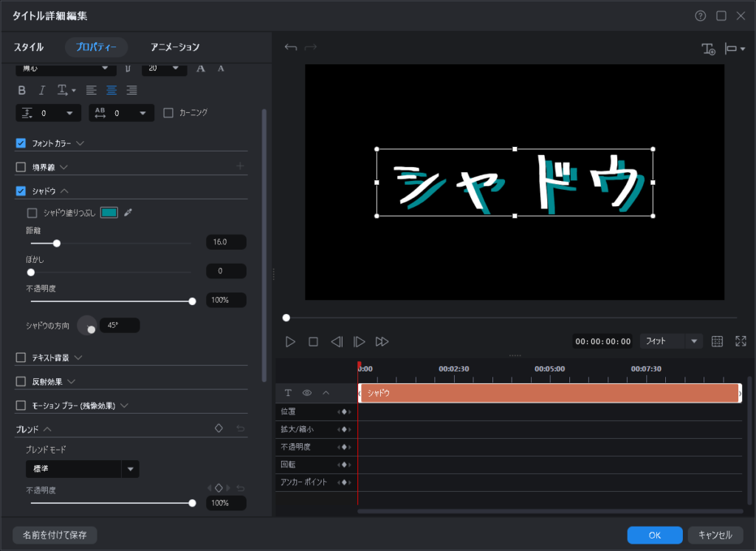Uncheck the シャドウ checkbox
The width and height of the screenshot is (756, 551).
(x=21, y=191)
